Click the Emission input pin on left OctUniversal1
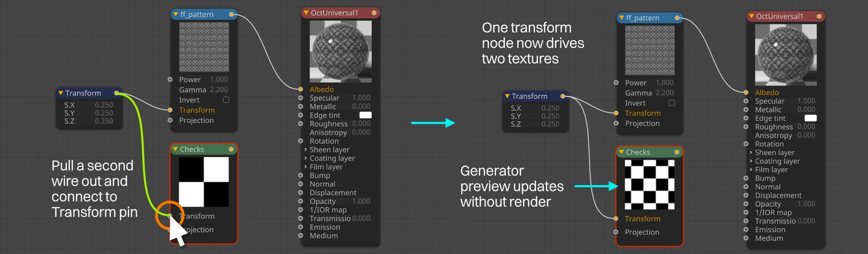This screenshot has height=254, width=868. (x=300, y=227)
